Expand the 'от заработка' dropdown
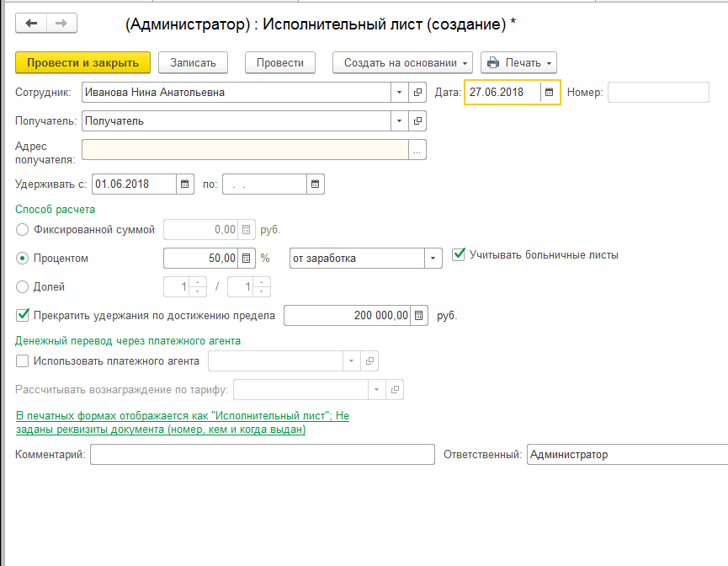728x566 pixels. pos(433,259)
